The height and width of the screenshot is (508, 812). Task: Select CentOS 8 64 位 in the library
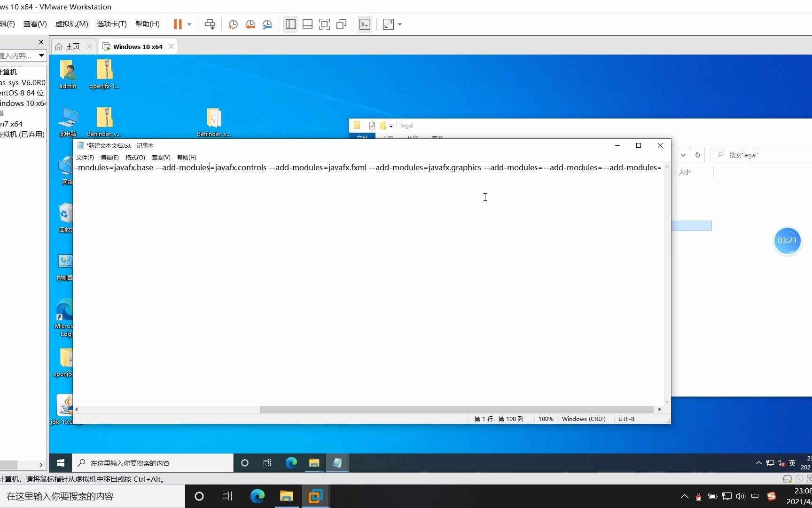click(x=22, y=93)
